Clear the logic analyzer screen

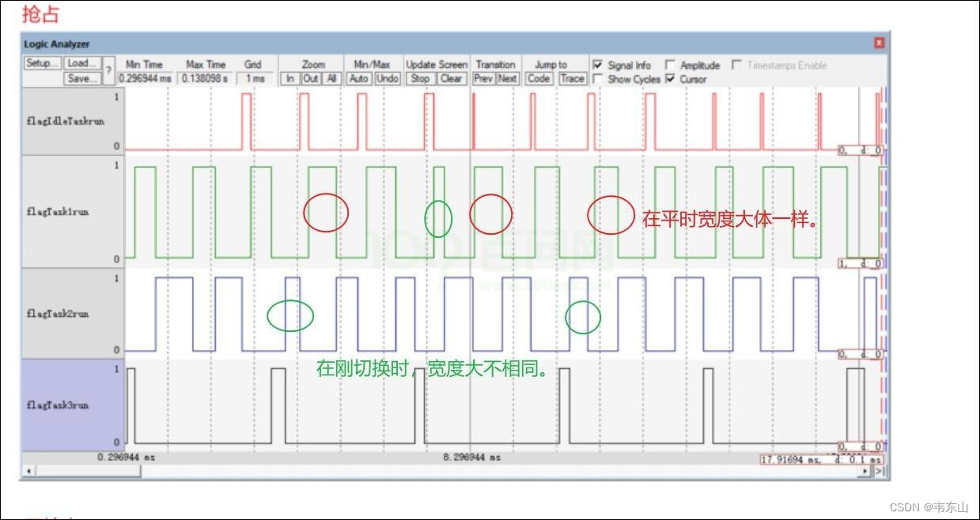452,78
